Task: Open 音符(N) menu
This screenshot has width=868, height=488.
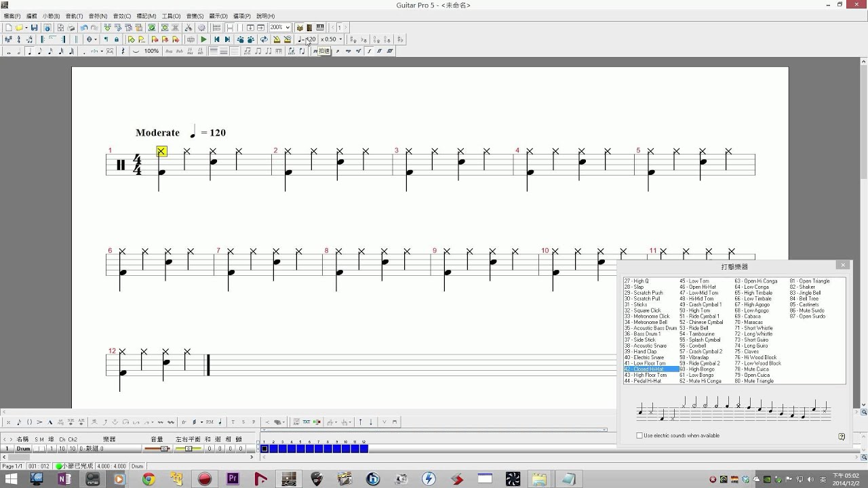Action: [98, 16]
